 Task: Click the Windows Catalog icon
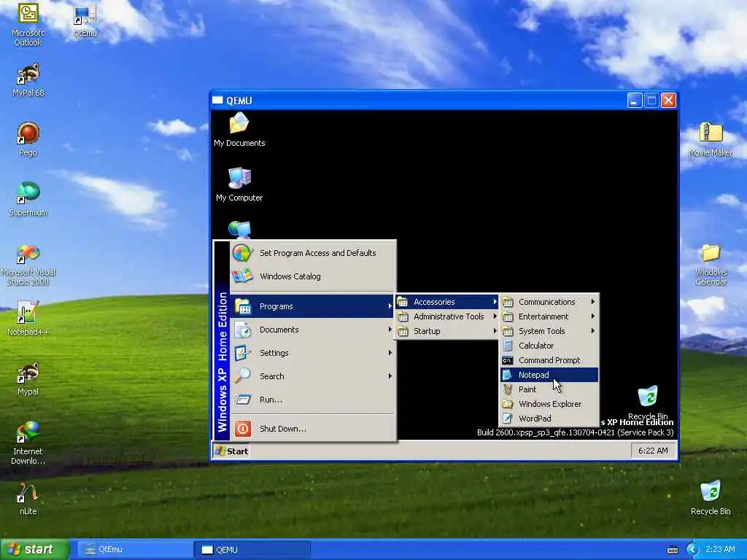[x=242, y=276]
